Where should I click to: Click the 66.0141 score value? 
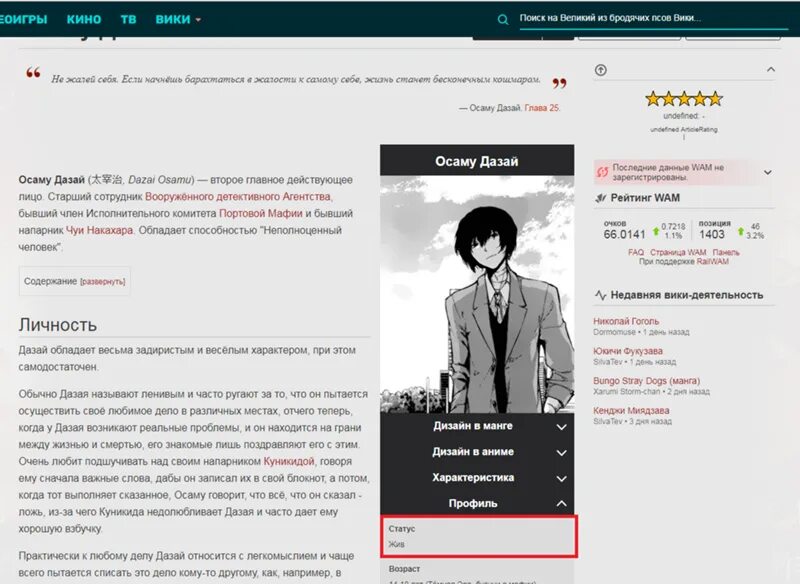[x=624, y=235]
